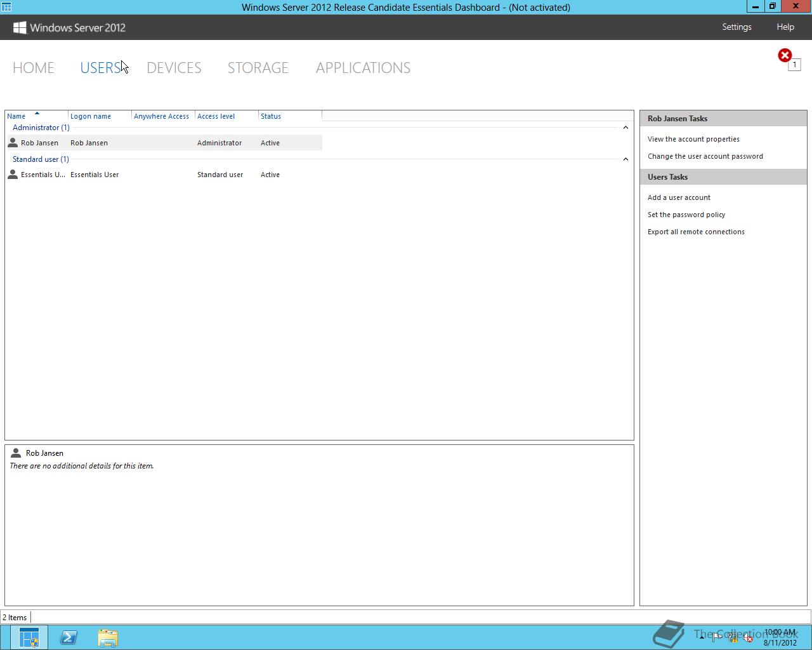Viewport: 812px width, 650px height.
Task: Click the Essentials User row icon
Action: pyautogui.click(x=12, y=175)
